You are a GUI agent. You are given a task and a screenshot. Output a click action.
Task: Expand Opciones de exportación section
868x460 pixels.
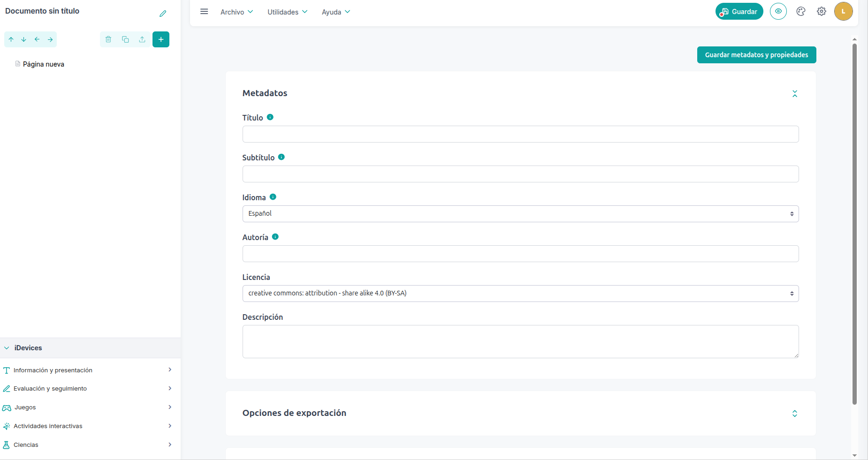[x=795, y=414]
